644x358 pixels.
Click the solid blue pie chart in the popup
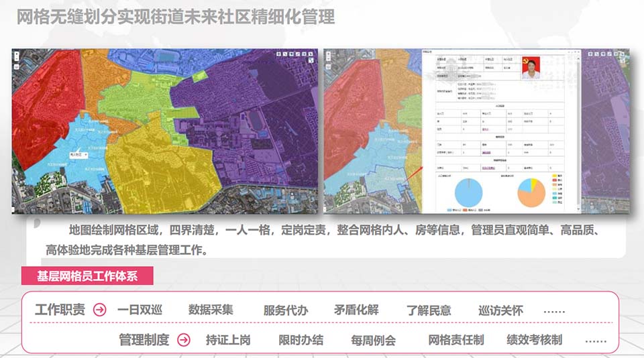468,192
